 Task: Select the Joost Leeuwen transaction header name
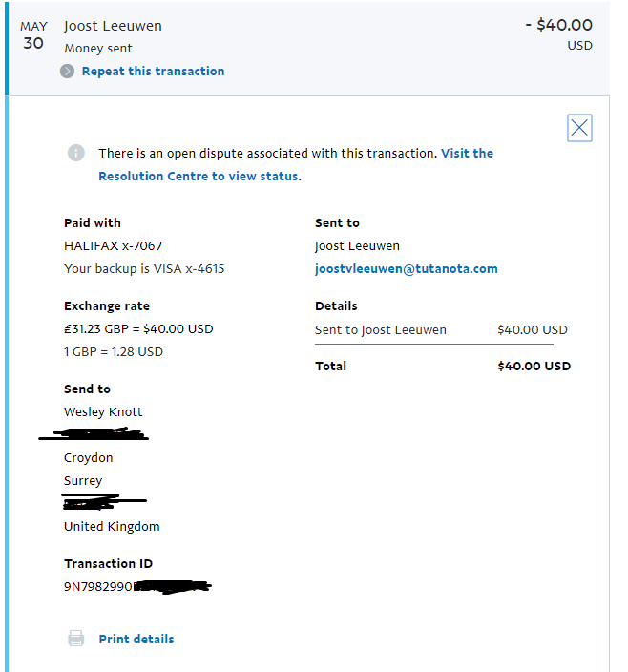[113, 26]
